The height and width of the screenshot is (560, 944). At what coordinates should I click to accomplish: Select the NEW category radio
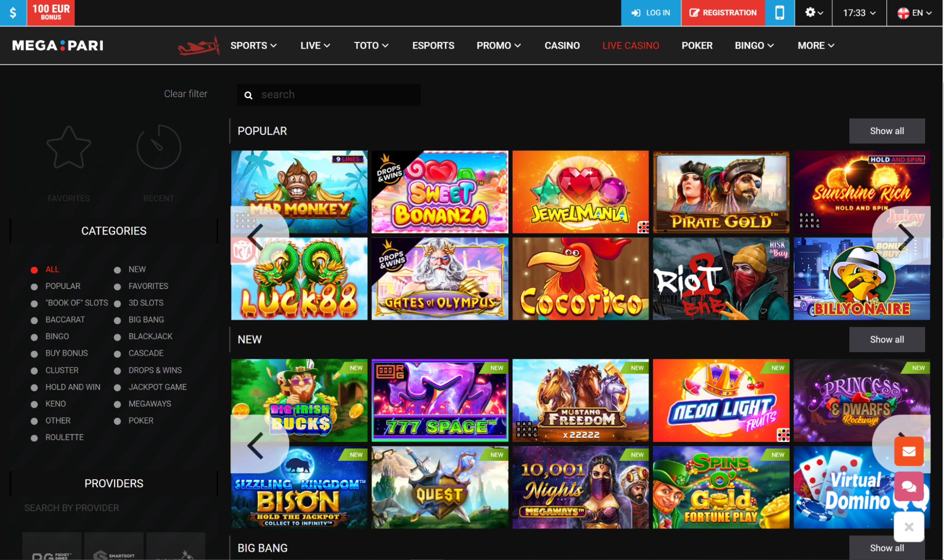117,270
